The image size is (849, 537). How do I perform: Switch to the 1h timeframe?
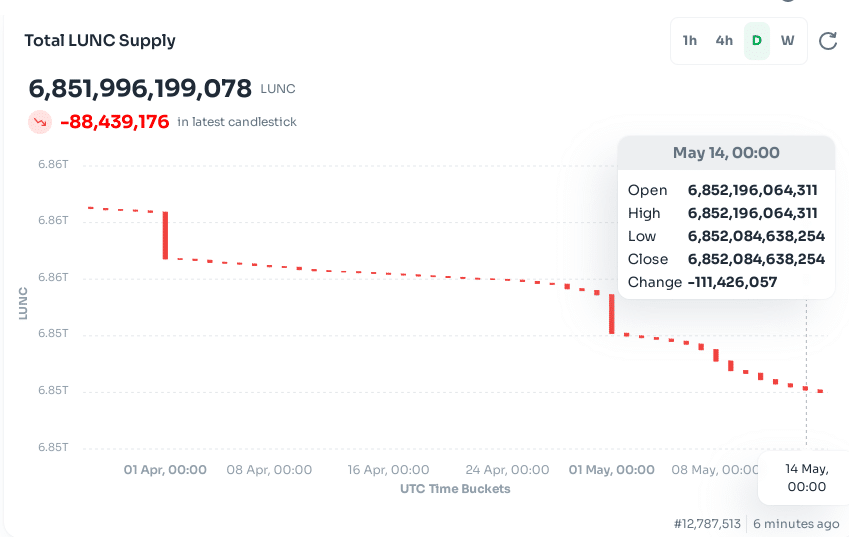point(689,41)
